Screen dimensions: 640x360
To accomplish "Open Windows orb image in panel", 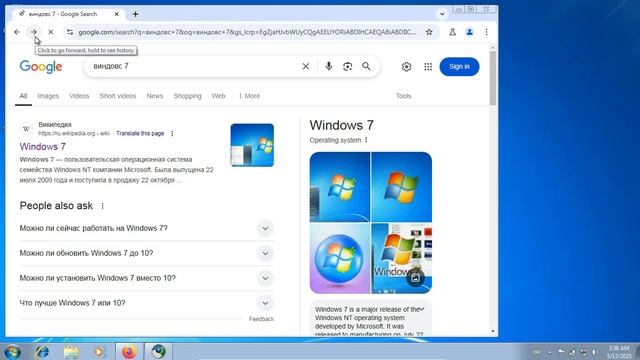I will (x=340, y=258).
